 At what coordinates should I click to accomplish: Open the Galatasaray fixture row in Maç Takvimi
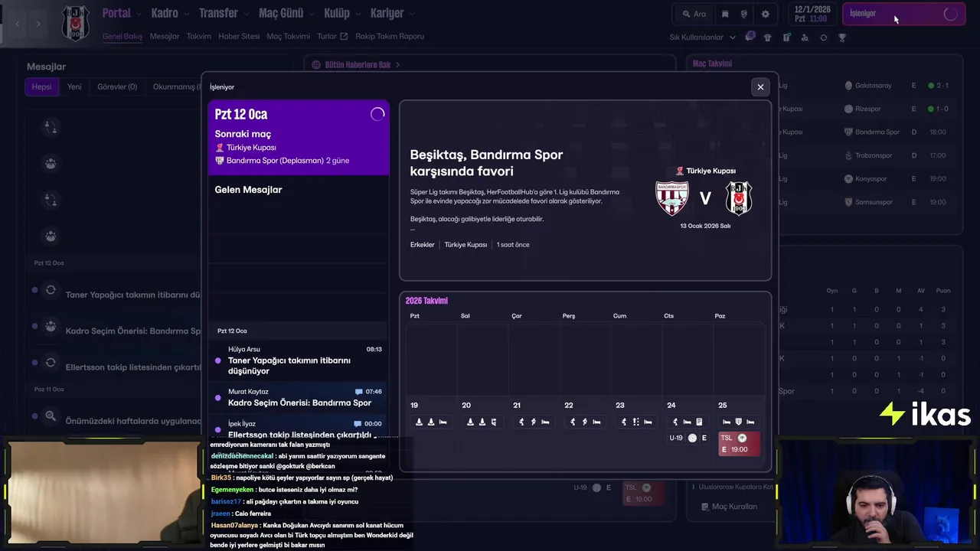coord(865,86)
